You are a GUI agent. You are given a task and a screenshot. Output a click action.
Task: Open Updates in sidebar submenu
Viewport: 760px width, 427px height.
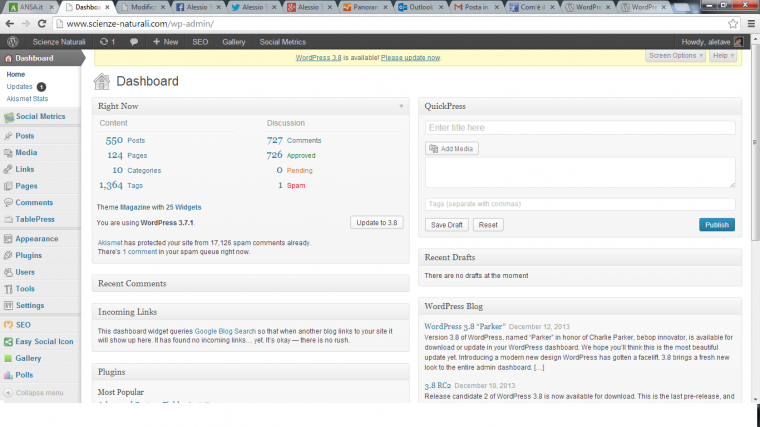(19, 86)
